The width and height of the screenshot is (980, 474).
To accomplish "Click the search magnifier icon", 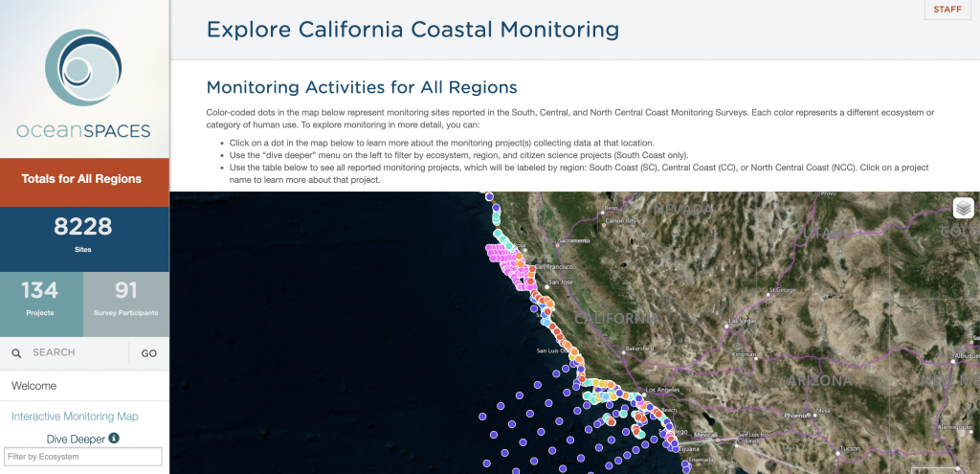I will point(16,353).
